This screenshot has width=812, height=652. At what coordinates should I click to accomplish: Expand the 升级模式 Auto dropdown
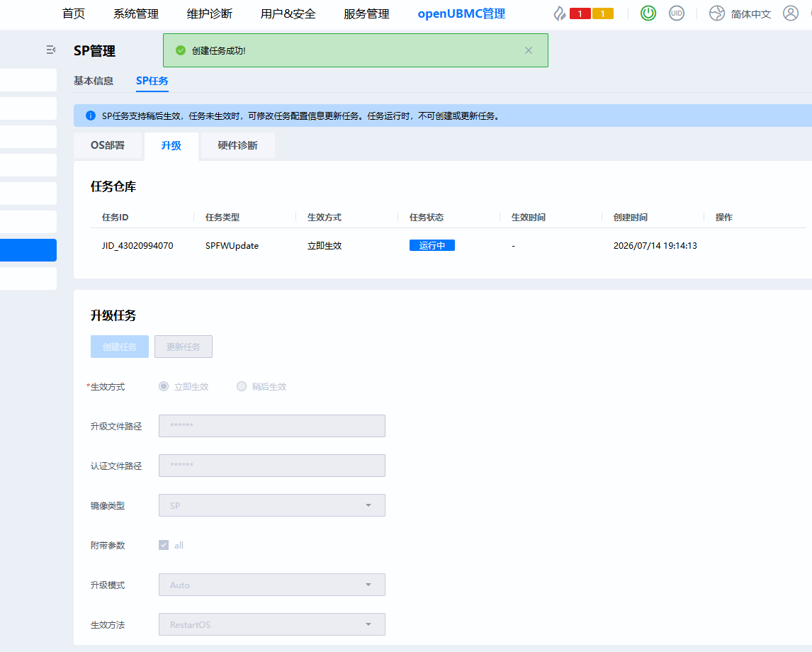pyautogui.click(x=272, y=585)
